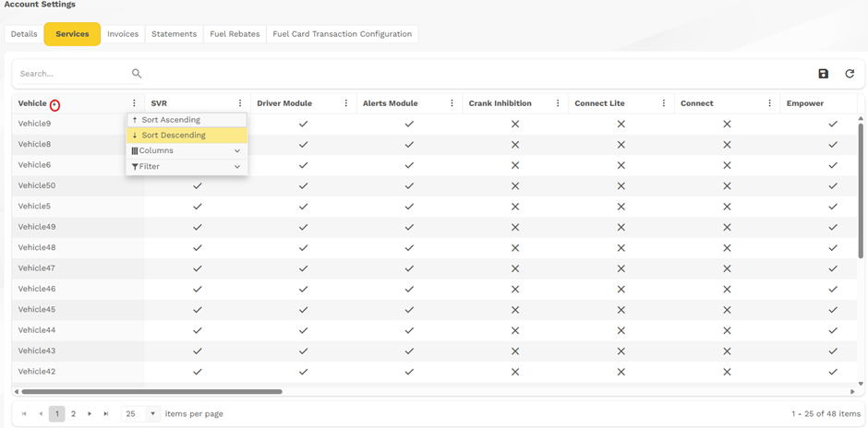
Task: Click the vertical scrollbar thumb
Action: [x=861, y=191]
